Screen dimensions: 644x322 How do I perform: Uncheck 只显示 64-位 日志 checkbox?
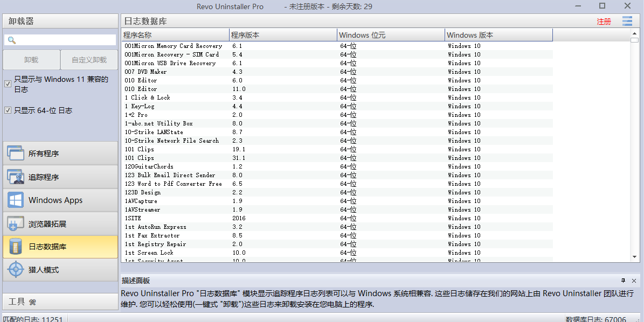pyautogui.click(x=8, y=110)
